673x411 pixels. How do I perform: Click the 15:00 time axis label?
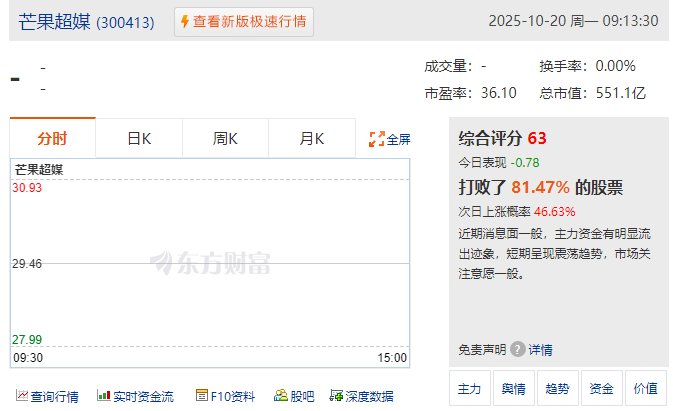[392, 357]
